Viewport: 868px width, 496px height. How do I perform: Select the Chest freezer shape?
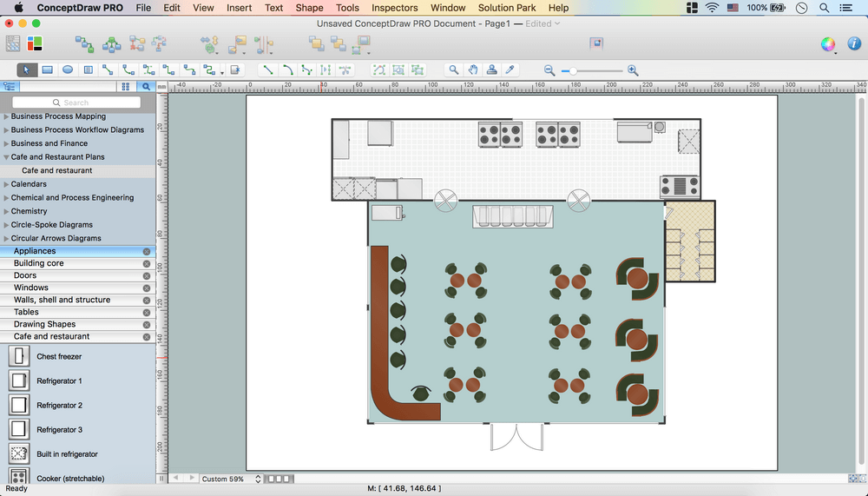point(19,356)
